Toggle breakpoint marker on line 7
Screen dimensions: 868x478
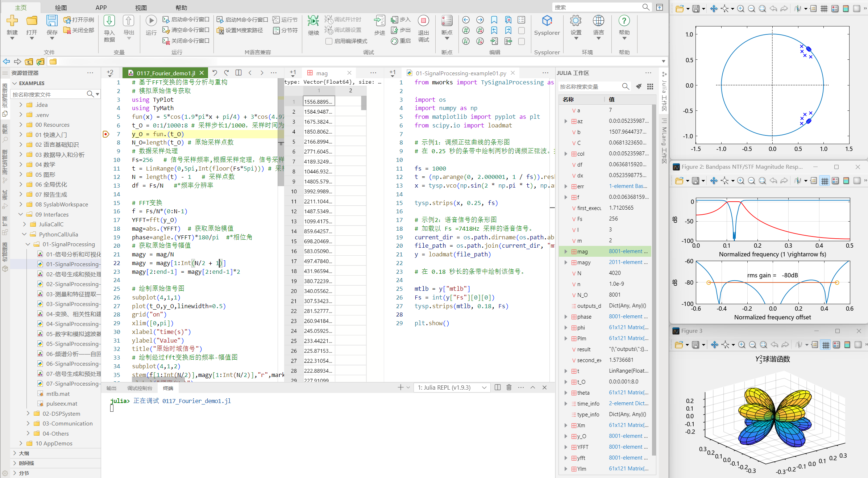coord(106,134)
